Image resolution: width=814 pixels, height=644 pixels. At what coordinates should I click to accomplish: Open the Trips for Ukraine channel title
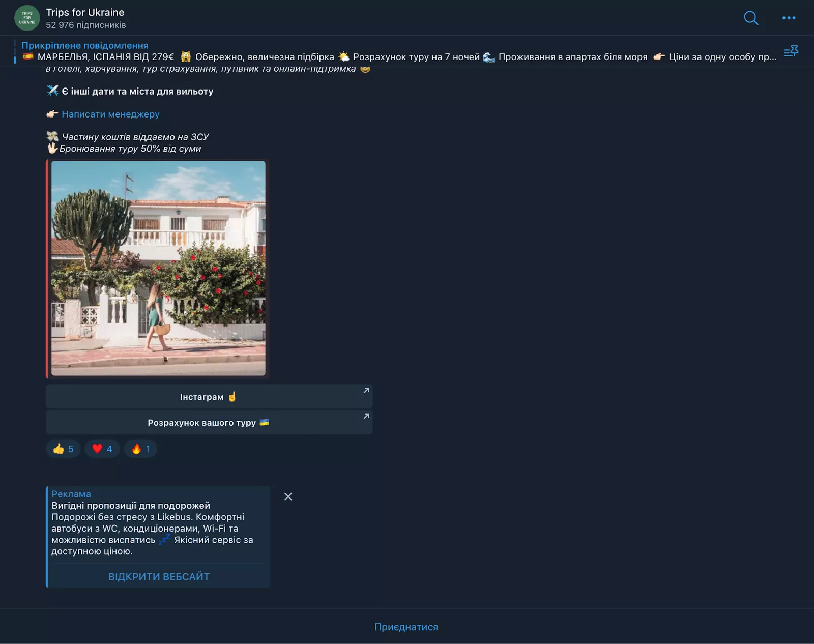[85, 12]
